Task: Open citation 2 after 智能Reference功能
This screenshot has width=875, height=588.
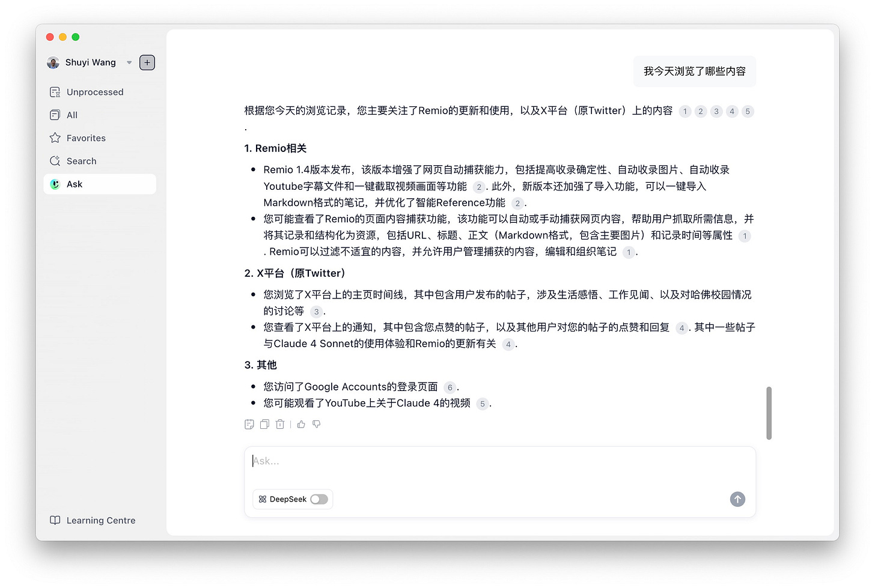Action: pos(517,203)
